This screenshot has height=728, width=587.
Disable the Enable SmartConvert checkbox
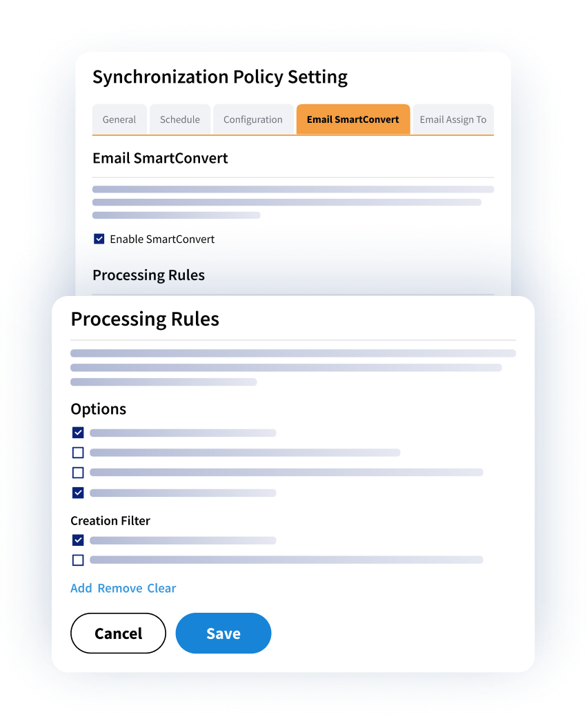[99, 239]
